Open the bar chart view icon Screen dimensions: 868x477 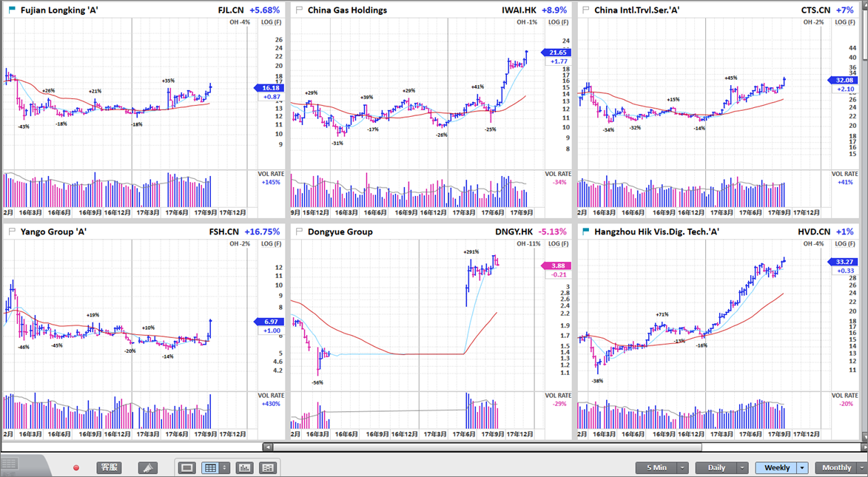pos(245,467)
